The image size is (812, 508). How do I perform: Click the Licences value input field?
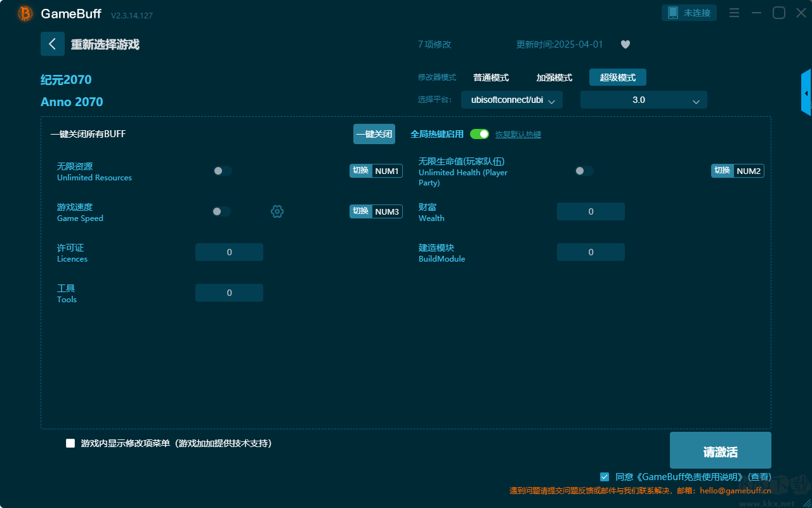(229, 252)
